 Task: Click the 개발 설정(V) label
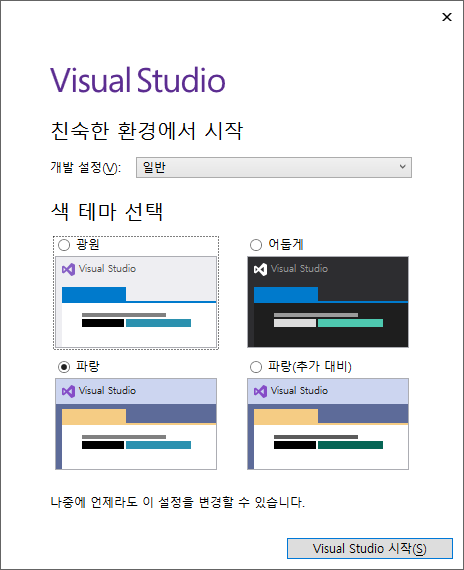[x=86, y=168]
